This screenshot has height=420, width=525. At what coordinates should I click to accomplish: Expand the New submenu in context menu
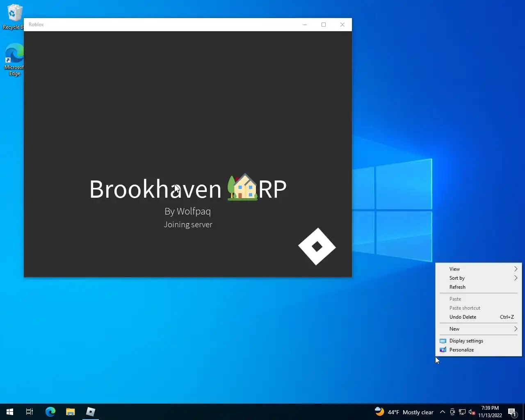479,329
